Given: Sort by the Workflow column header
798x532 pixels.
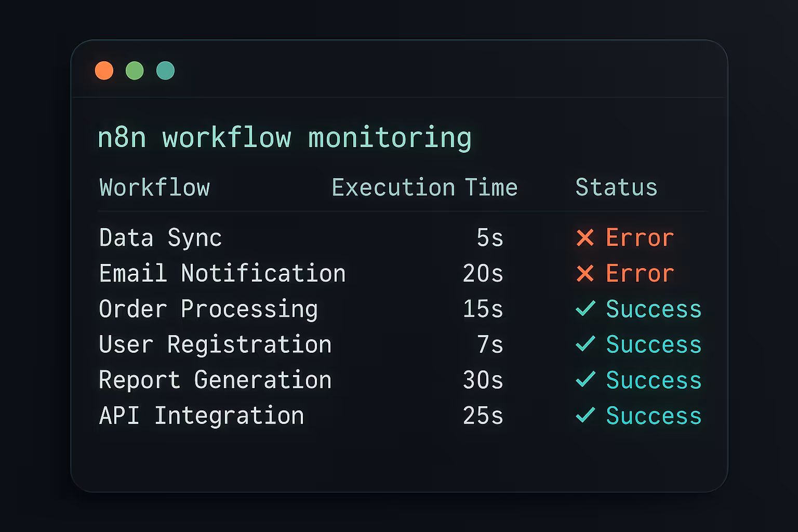Looking at the screenshot, I should tap(154, 187).
